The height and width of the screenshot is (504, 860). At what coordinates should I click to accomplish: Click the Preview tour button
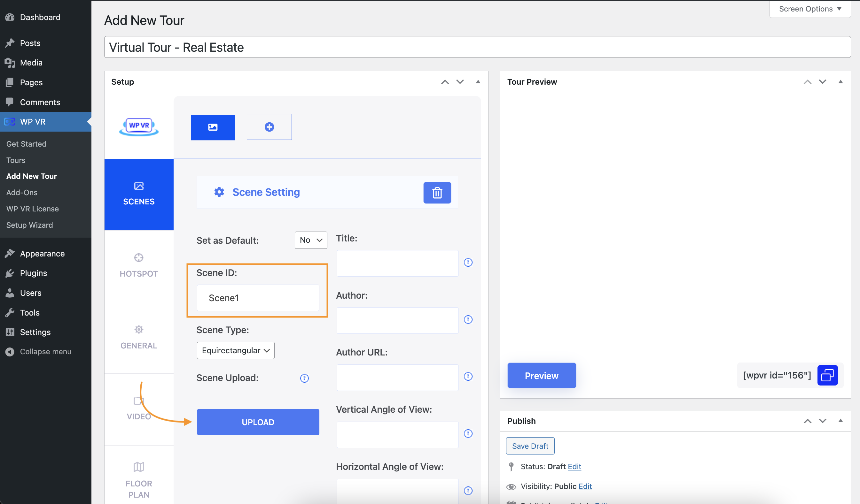click(542, 375)
